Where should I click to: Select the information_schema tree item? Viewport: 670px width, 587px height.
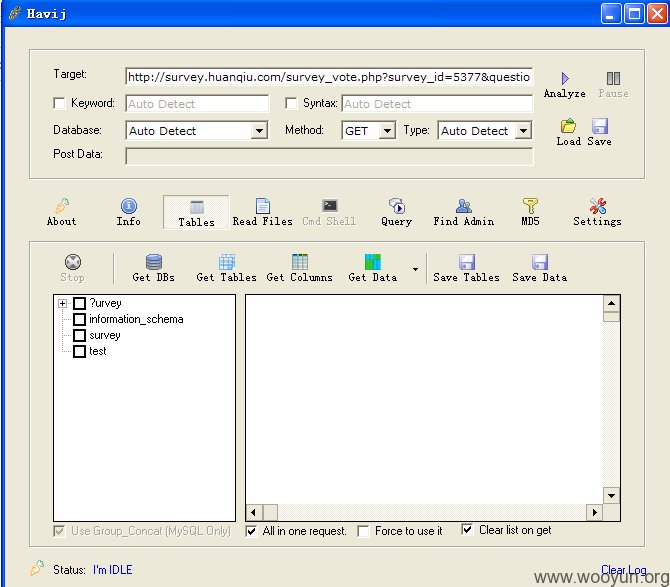pos(136,319)
